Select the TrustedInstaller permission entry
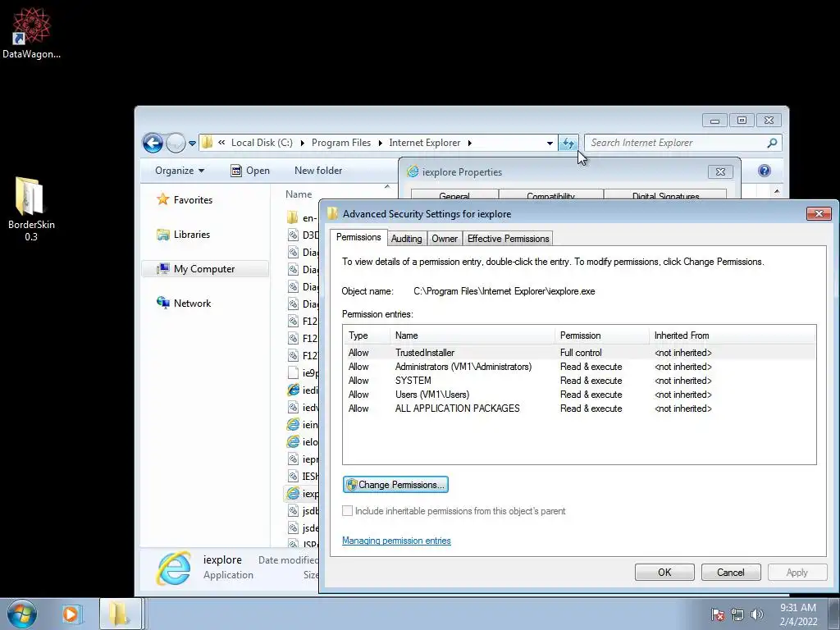 [580, 353]
